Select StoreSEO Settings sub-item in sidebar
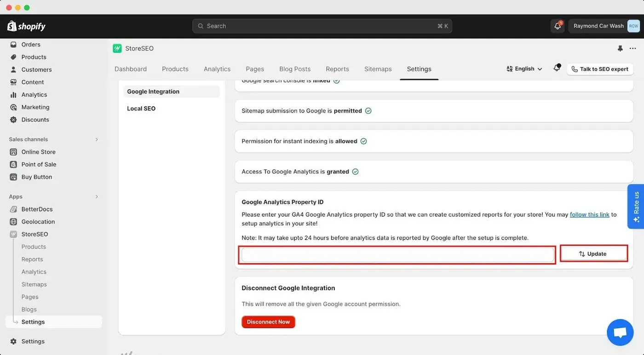 click(54, 322)
